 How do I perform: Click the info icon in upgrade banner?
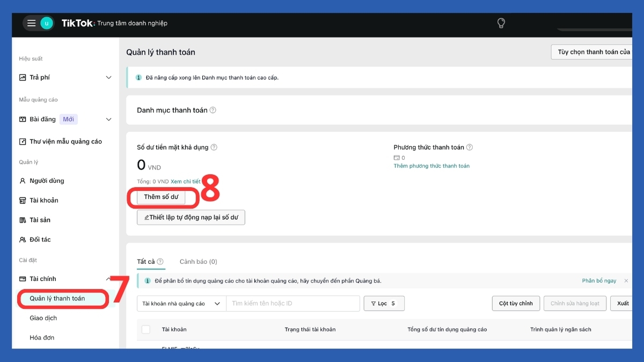coord(138,77)
